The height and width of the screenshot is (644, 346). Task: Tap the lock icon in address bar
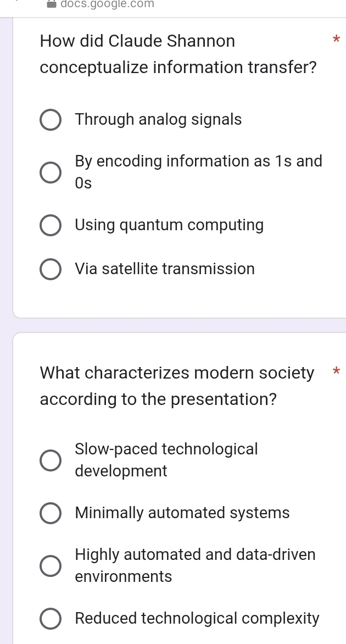[51, 4]
